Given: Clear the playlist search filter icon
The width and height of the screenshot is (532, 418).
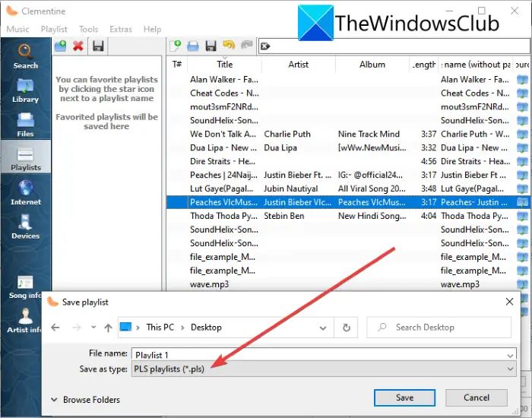Looking at the screenshot, I should click(x=265, y=46).
